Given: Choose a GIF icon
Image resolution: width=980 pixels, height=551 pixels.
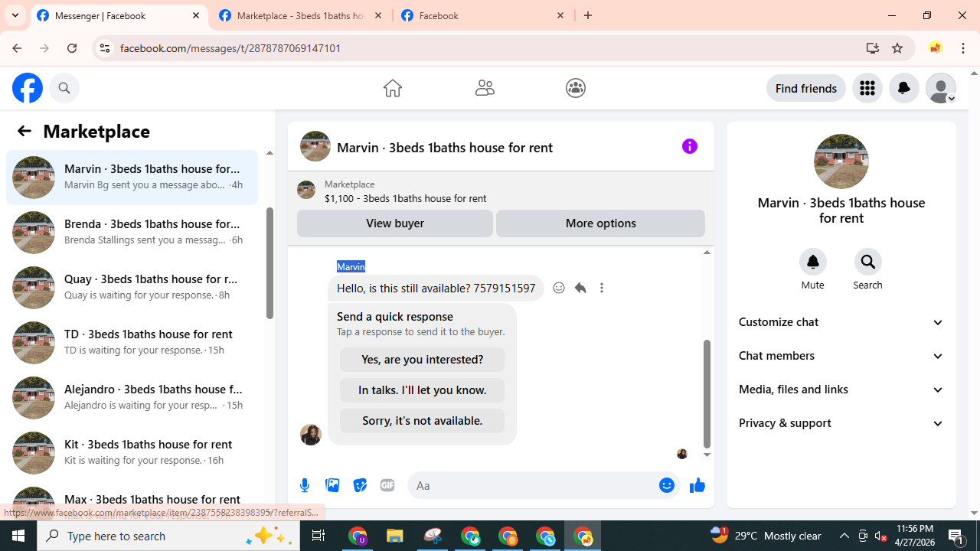Looking at the screenshot, I should (387, 485).
